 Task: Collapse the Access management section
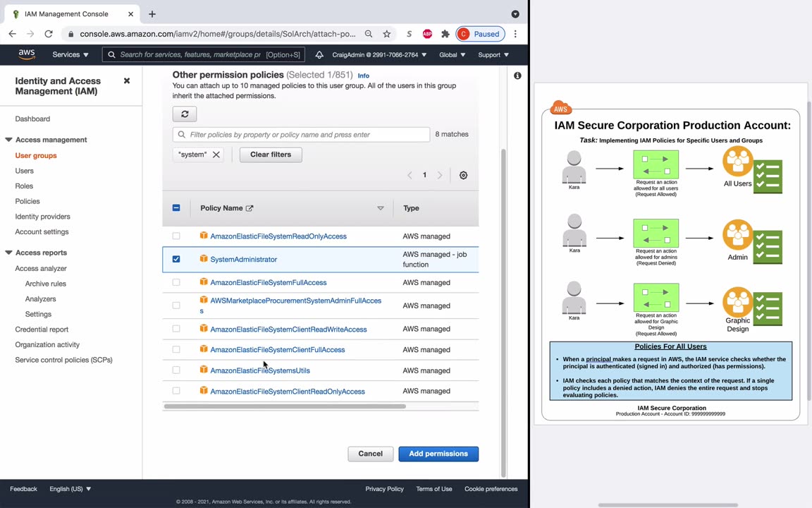(x=8, y=140)
